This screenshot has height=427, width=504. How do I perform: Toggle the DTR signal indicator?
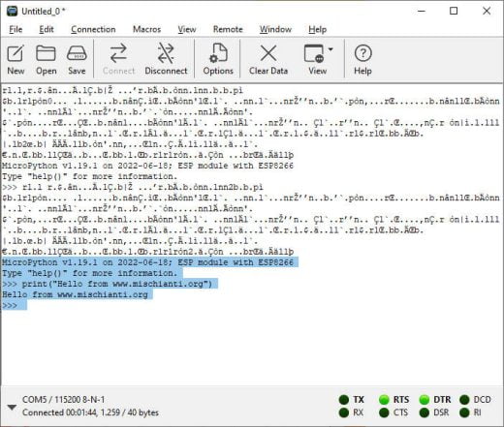[424, 400]
